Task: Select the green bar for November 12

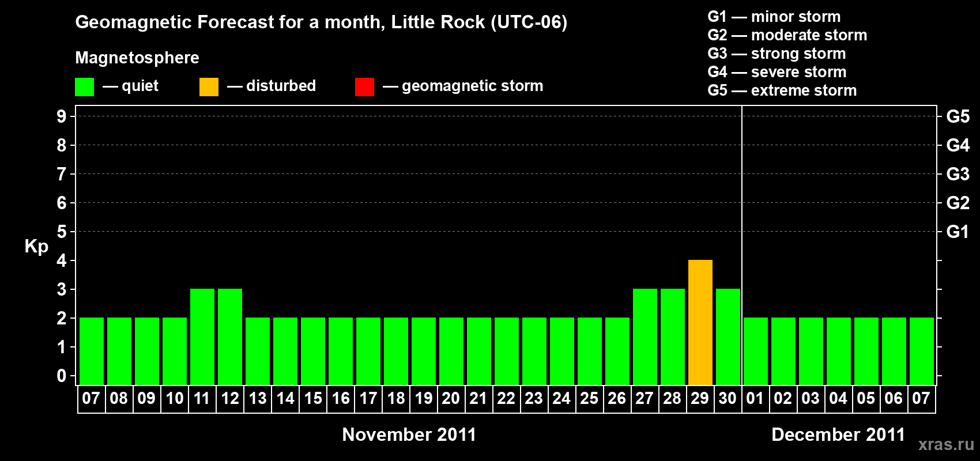Action: [230, 337]
